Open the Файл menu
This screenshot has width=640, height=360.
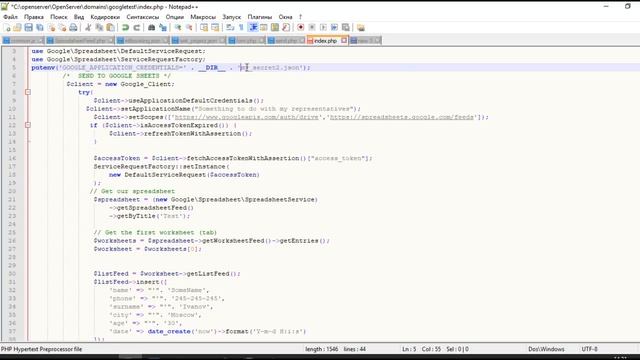point(11,17)
